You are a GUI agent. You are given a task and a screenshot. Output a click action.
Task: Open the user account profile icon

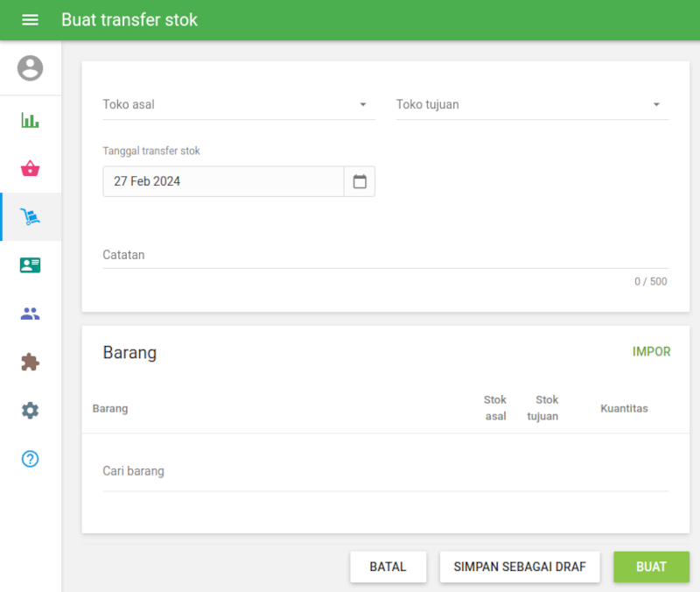click(30, 68)
